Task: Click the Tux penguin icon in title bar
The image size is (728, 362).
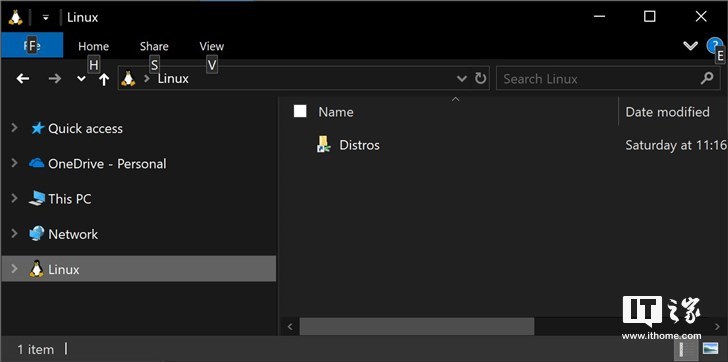Action: point(15,18)
